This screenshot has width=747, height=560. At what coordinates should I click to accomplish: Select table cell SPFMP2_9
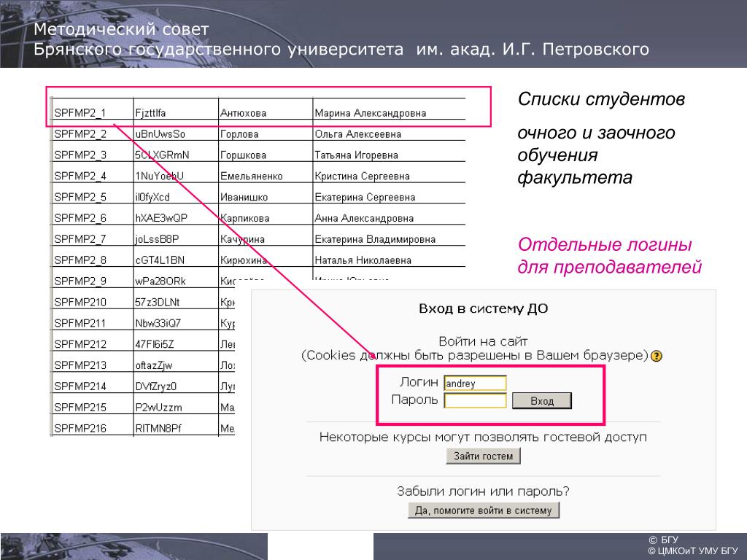coord(92,277)
